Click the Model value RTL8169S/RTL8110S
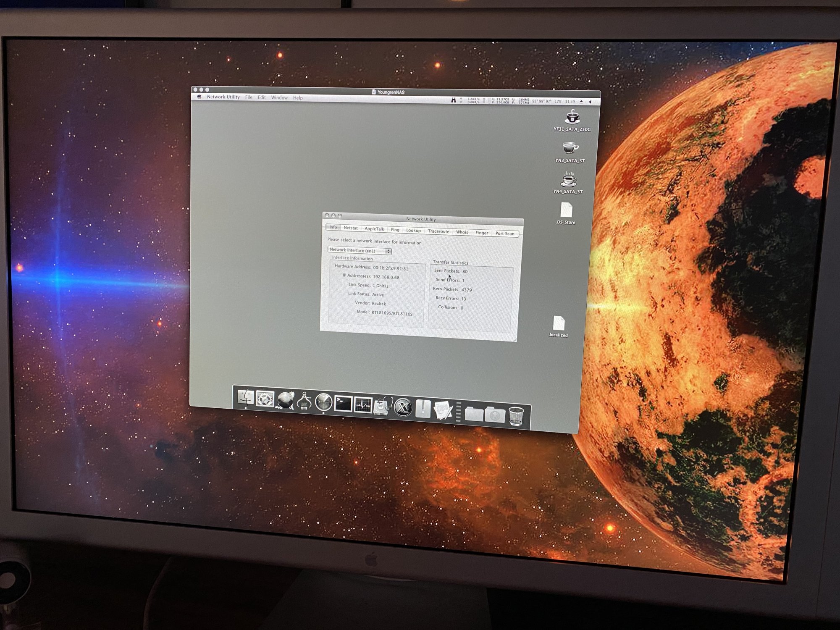The width and height of the screenshot is (840, 630). [391, 313]
